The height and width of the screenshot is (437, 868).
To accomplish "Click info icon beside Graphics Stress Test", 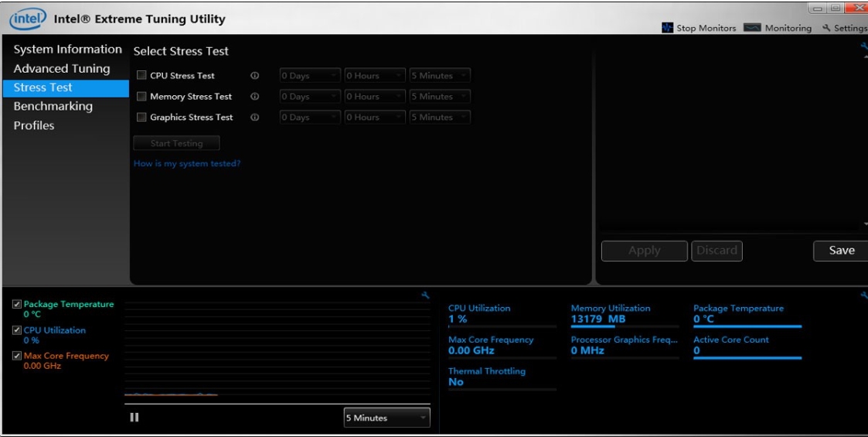I will 254,118.
